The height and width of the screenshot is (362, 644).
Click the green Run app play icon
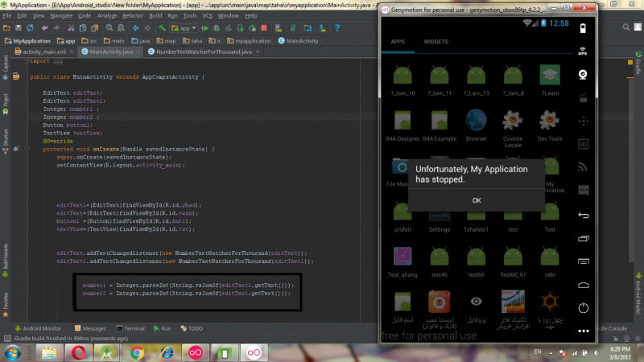coord(204,28)
